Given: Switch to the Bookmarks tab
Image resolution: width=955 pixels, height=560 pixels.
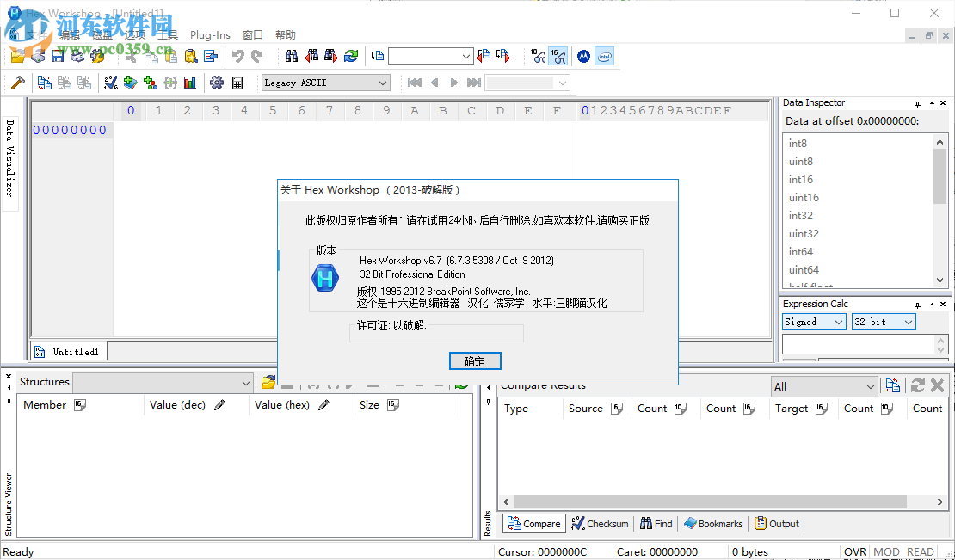Looking at the screenshot, I should (x=718, y=523).
